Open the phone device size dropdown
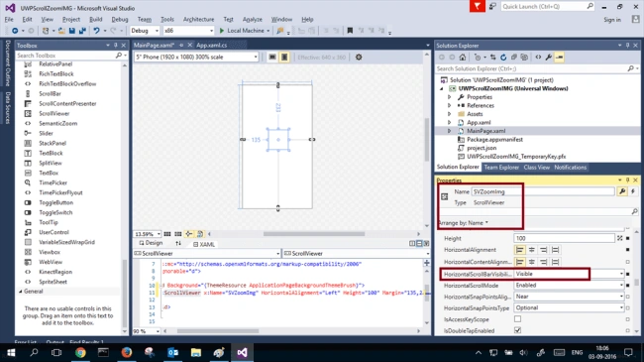This screenshot has height=362, width=644. (x=196, y=58)
